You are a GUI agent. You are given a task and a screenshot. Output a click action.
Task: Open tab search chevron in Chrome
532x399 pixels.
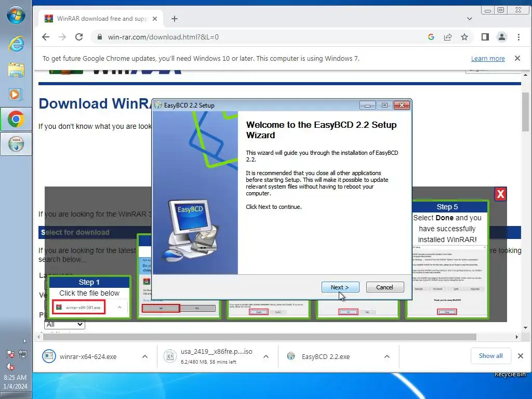click(470, 19)
